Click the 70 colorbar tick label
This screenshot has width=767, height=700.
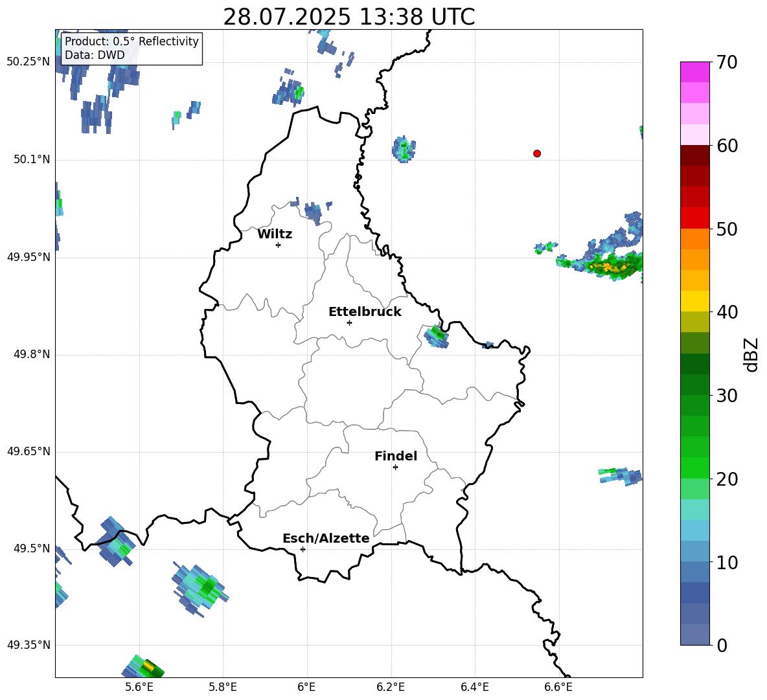click(x=726, y=63)
